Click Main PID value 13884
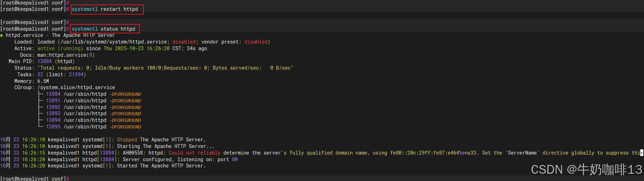 click(44, 61)
